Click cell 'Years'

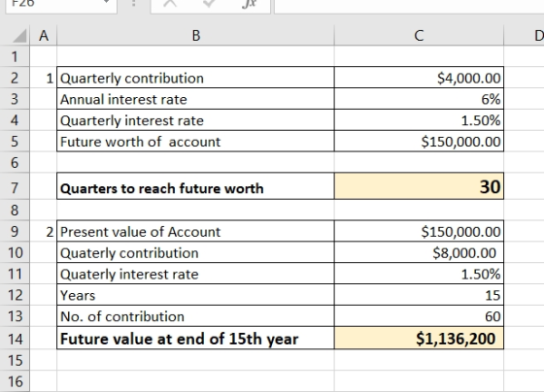click(195, 295)
